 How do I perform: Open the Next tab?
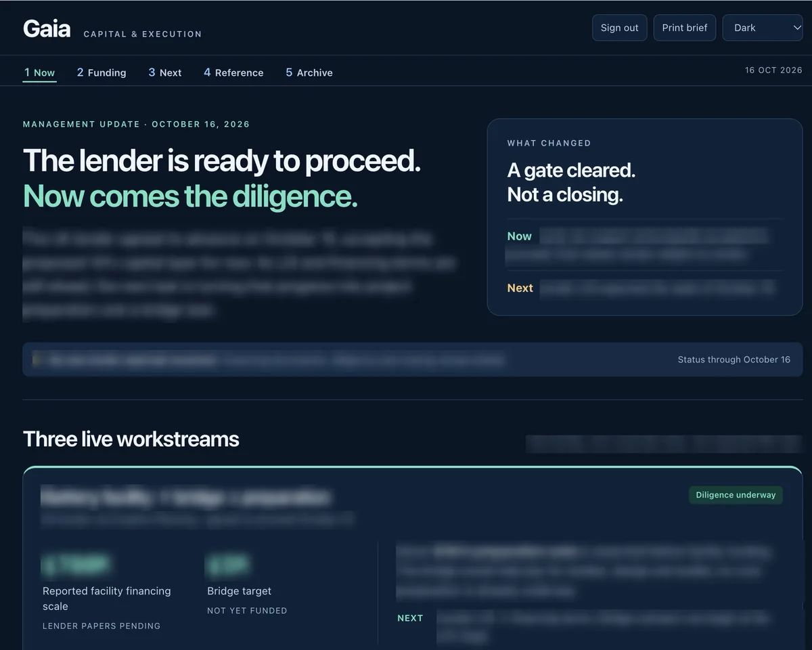(x=165, y=72)
